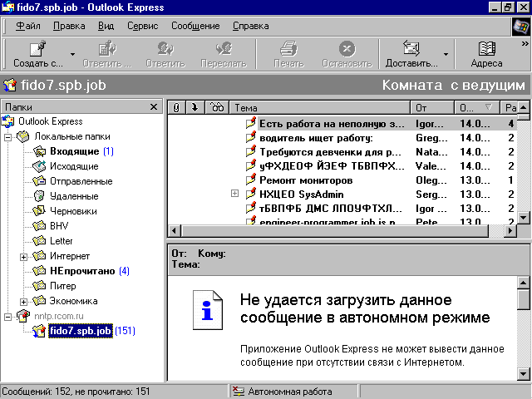The height and width of the screenshot is (399, 532).
Task: Click the Создать сообщение toolbar icon
Action: (x=37, y=49)
